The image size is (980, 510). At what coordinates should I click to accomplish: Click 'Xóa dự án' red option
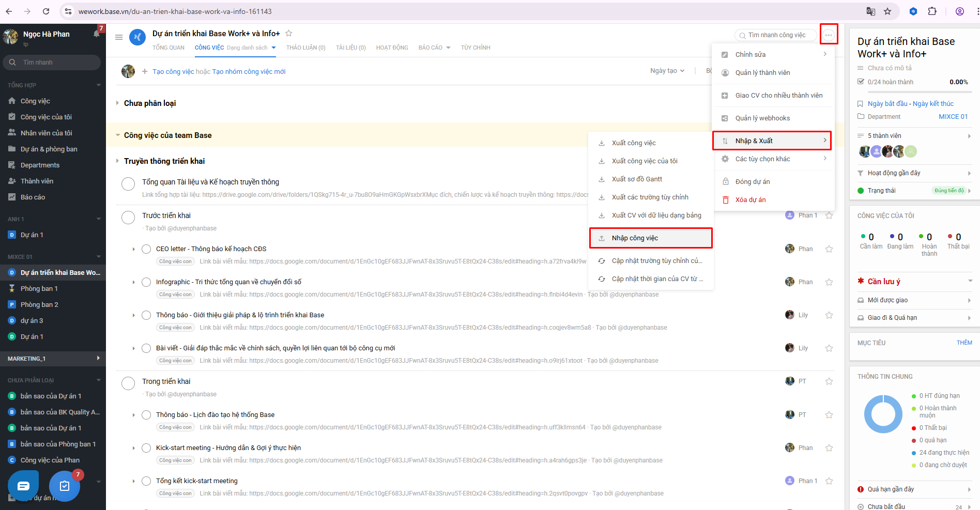point(751,200)
